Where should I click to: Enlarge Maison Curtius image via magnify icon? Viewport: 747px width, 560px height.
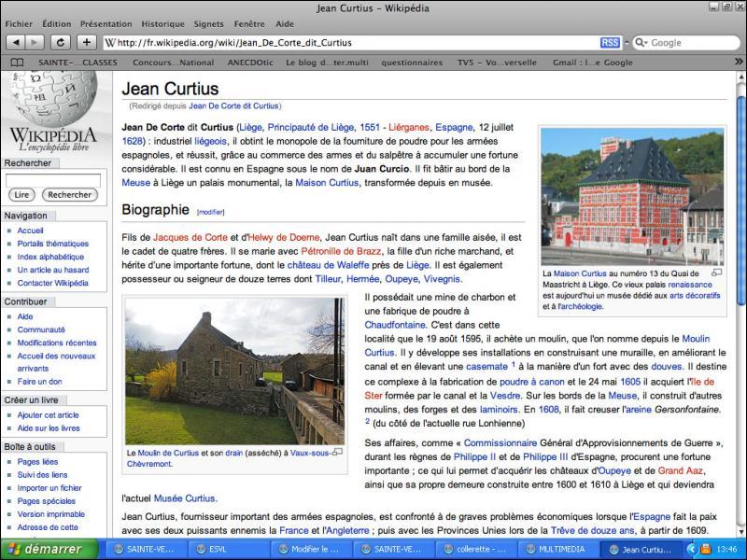716,273
